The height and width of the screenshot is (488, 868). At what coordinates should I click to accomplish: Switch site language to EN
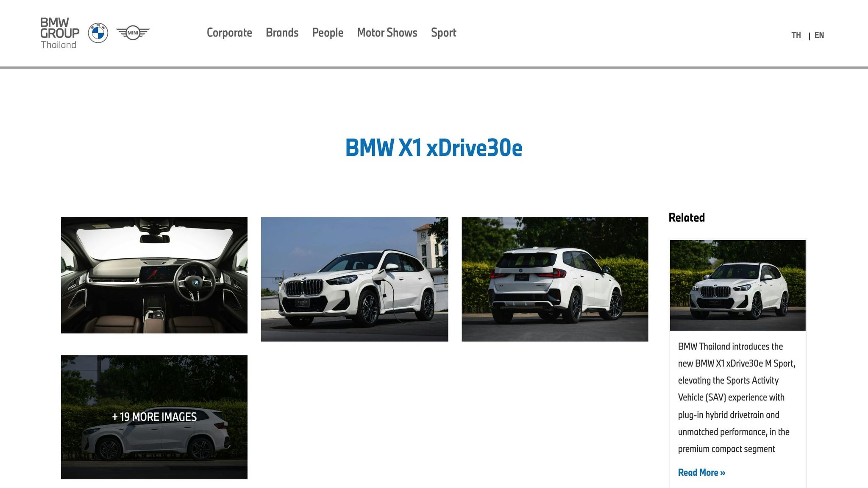coord(820,35)
